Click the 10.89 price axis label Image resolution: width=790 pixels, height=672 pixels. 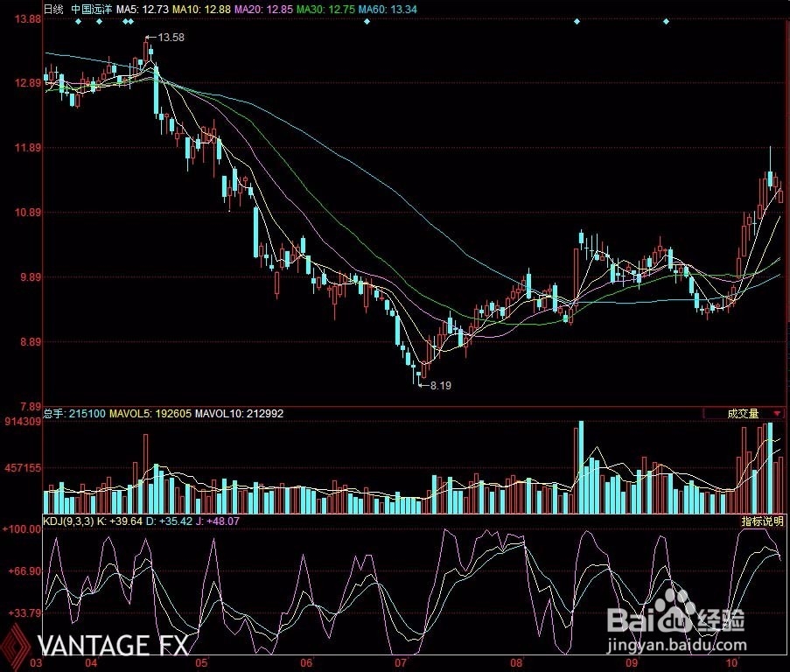[28, 212]
